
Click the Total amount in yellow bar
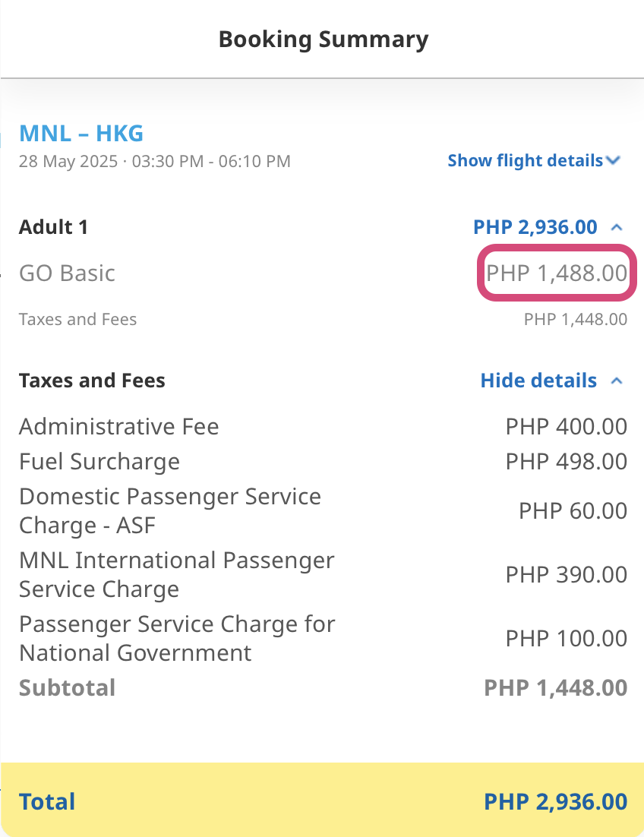pos(556,802)
